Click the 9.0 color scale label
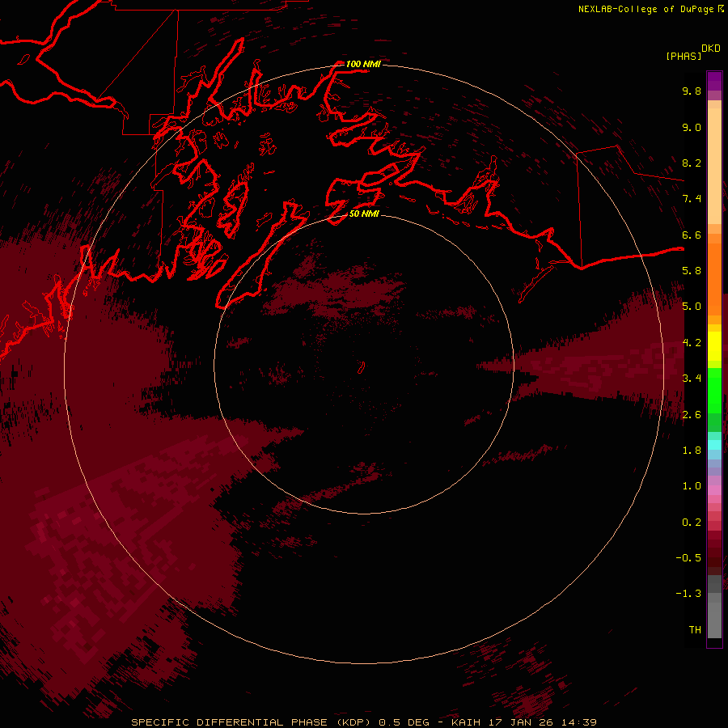 (x=692, y=127)
